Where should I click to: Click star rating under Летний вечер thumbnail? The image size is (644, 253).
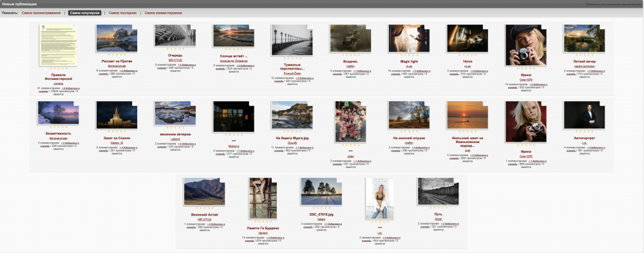[585, 55]
